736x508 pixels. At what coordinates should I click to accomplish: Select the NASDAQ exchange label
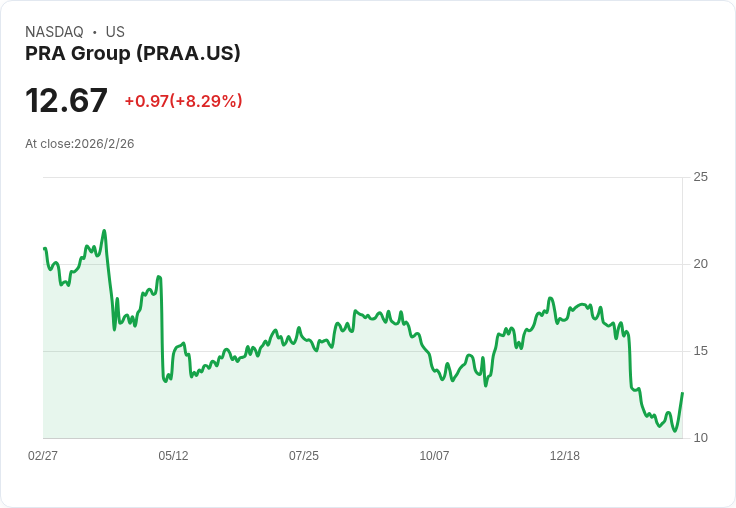(54, 32)
